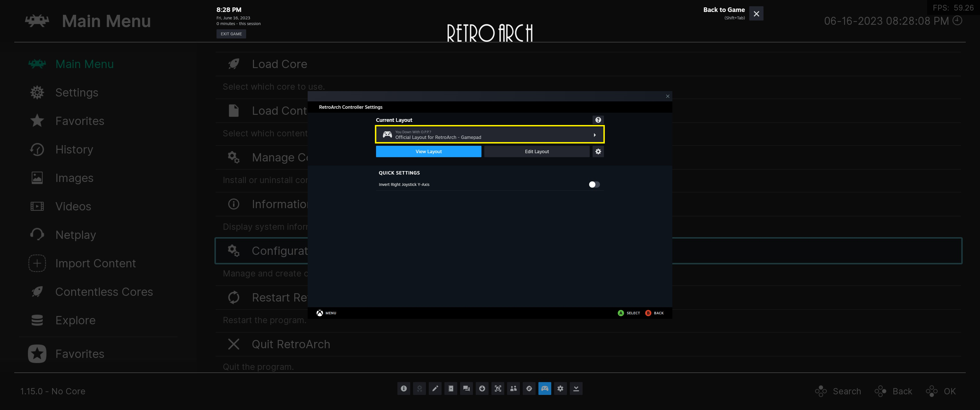
Task: Collapse overlay bar with the download-line arrow icon
Action: point(576,388)
